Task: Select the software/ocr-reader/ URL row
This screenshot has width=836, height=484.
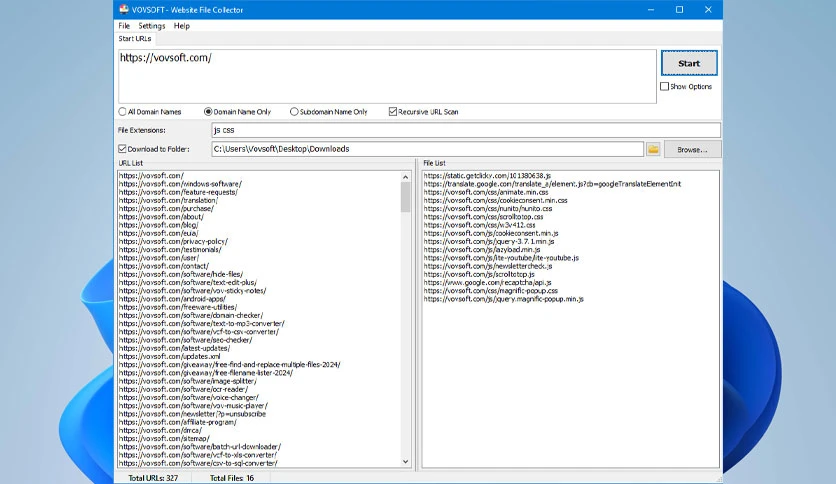Action: click(183, 389)
